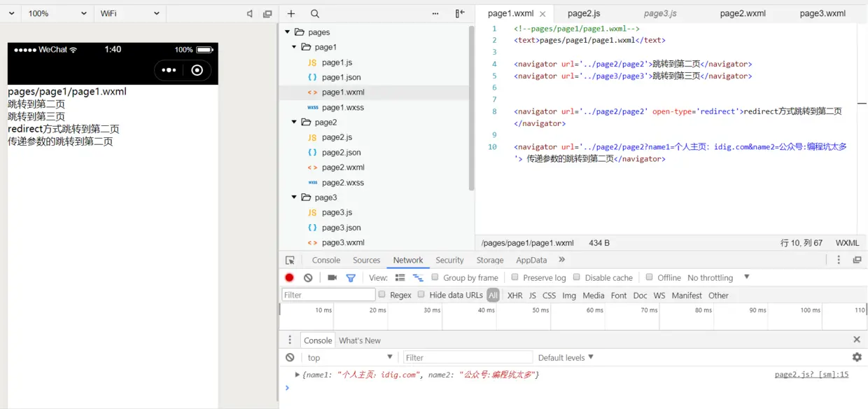Tap 跳转到第二页 in the simulator
This screenshot has width=868, height=409.
pos(36,104)
